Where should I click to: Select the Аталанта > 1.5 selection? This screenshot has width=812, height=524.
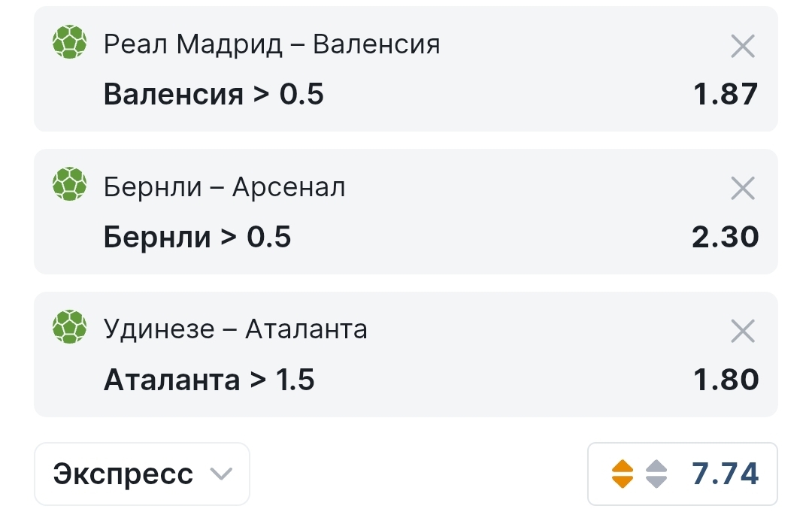click(x=209, y=380)
